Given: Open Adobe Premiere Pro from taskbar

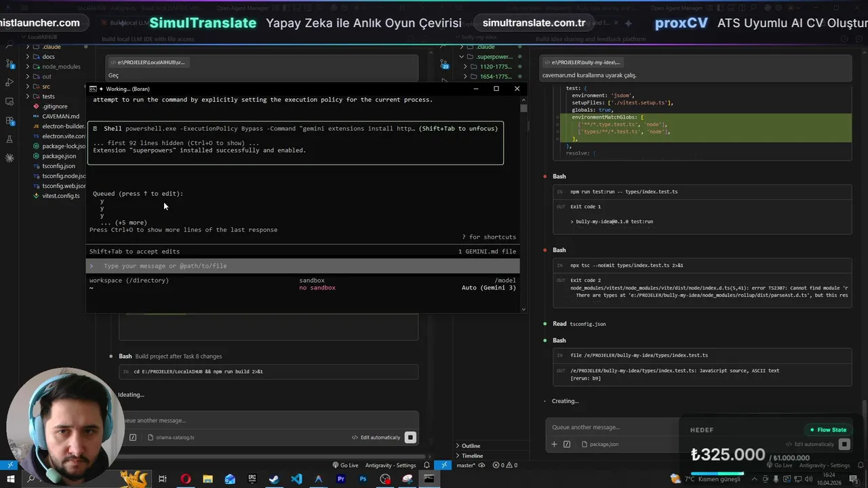Looking at the screenshot, I should (340, 479).
